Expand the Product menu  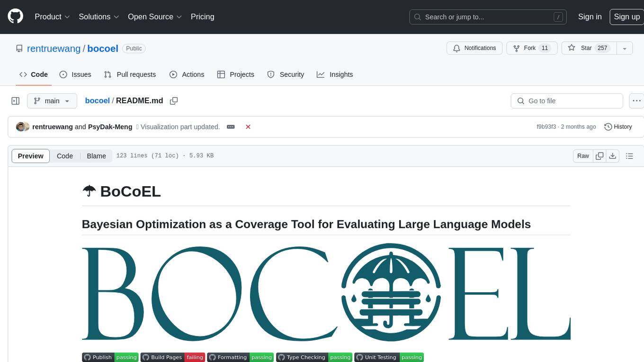pos(52,17)
